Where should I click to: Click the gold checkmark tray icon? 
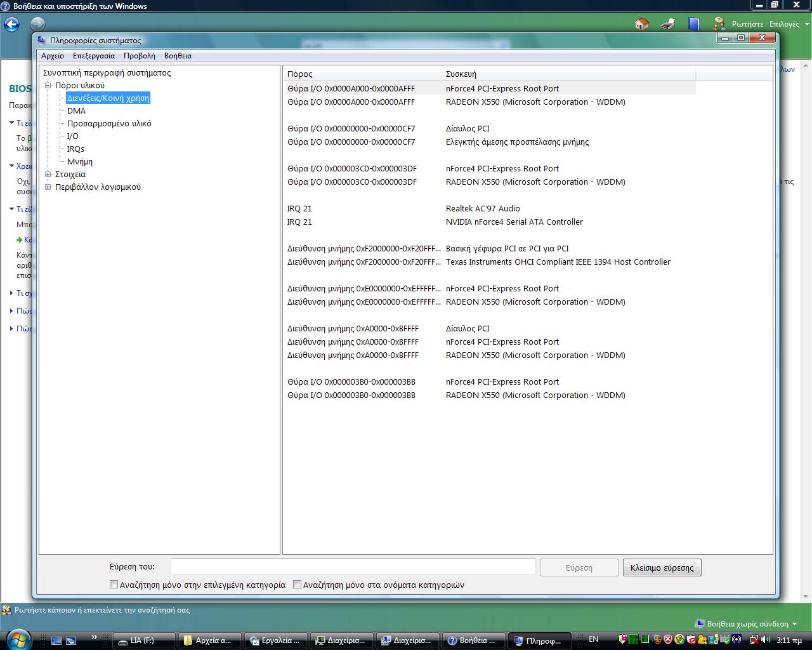679,639
